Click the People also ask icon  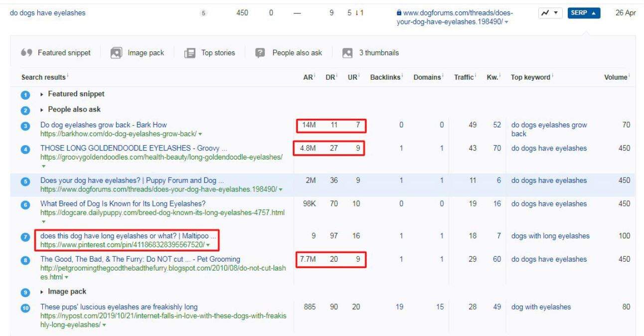(x=260, y=53)
